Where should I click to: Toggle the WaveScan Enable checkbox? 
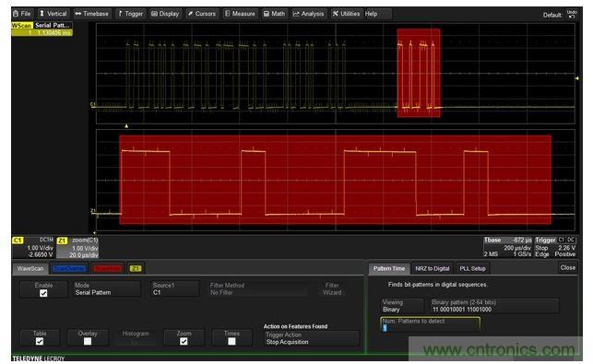click(43, 293)
